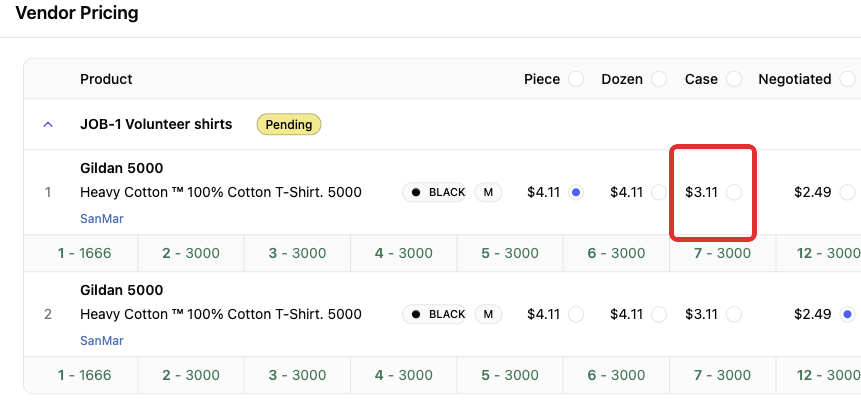Viewport: 861px width, 410px height.
Task: Click Gildan 5000 title in row 1
Action: coord(121,168)
